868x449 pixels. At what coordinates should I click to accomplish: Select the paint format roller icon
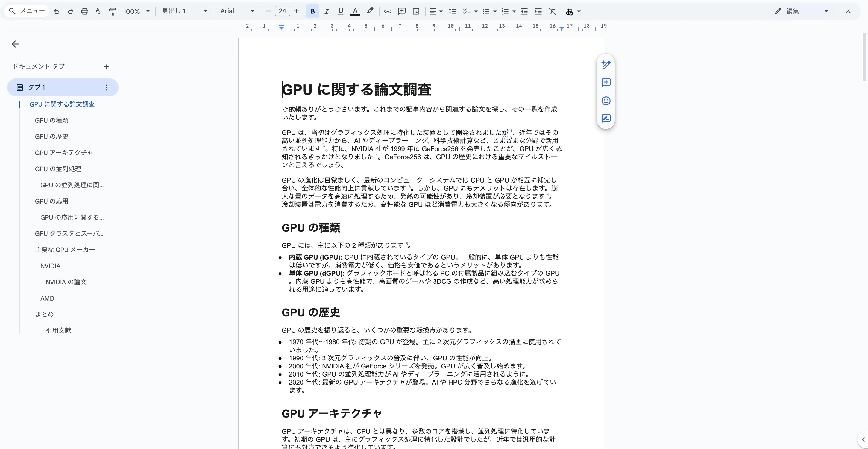pyautogui.click(x=113, y=11)
